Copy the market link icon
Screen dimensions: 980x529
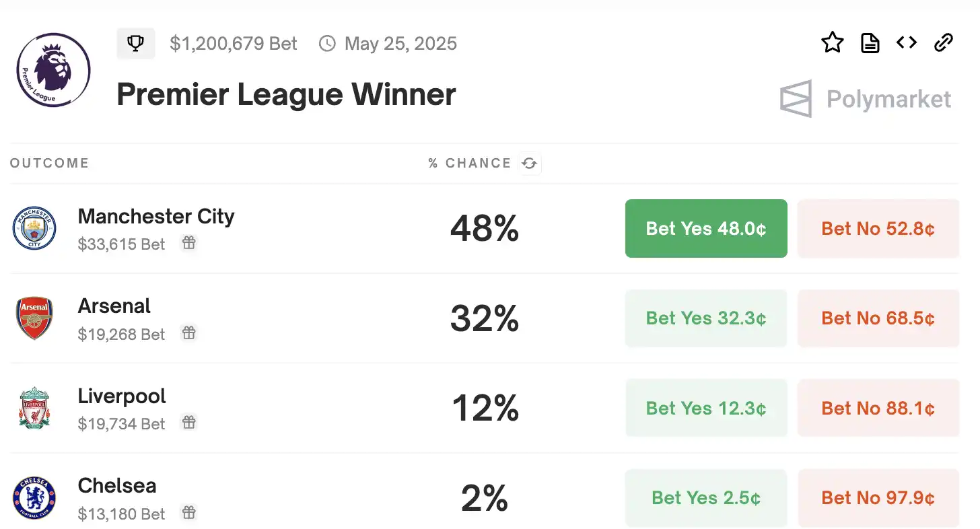point(944,43)
